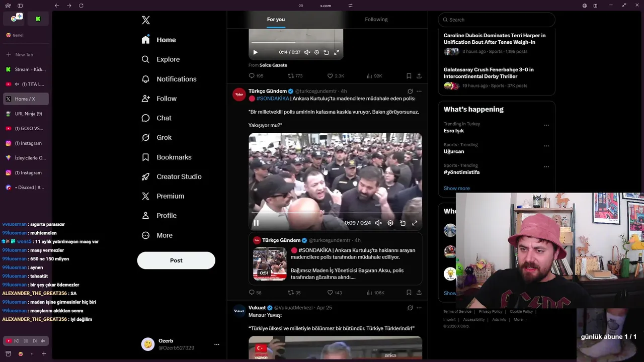Switch to the For you tab
The width and height of the screenshot is (644, 362).
tap(276, 19)
